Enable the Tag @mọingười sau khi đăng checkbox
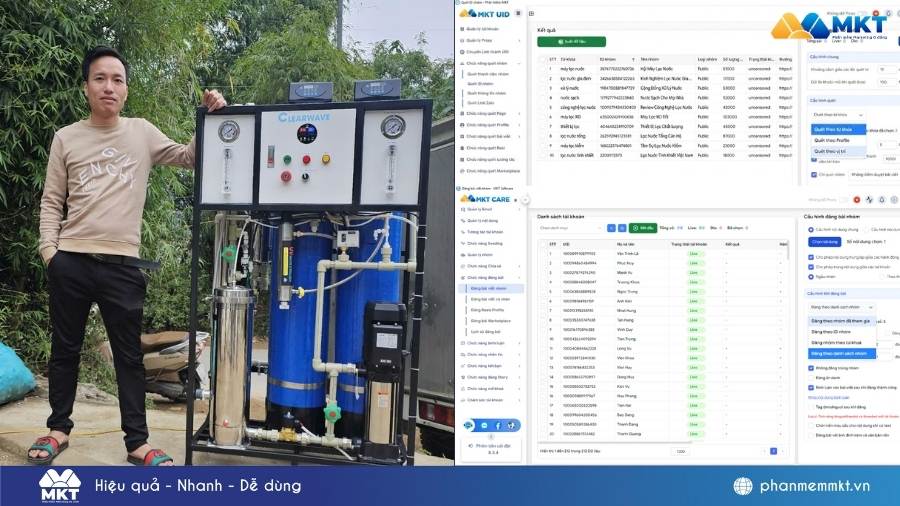The image size is (900, 506). [811, 407]
